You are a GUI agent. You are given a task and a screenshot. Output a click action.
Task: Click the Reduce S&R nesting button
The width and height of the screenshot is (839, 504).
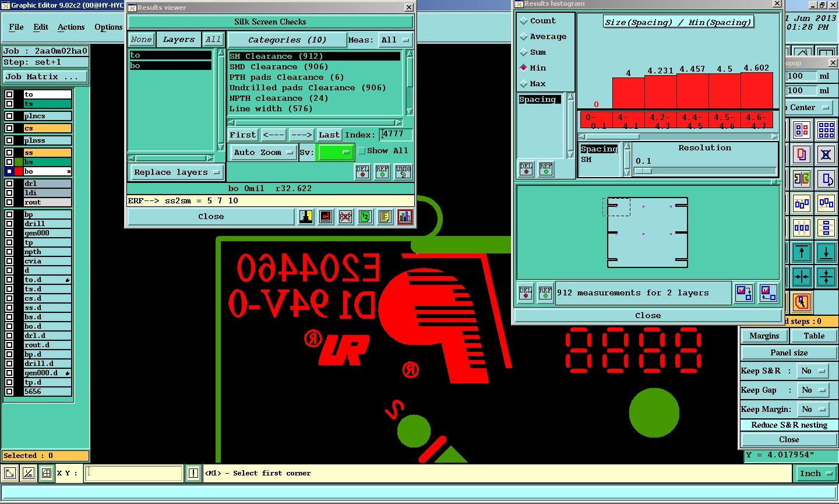(x=789, y=425)
